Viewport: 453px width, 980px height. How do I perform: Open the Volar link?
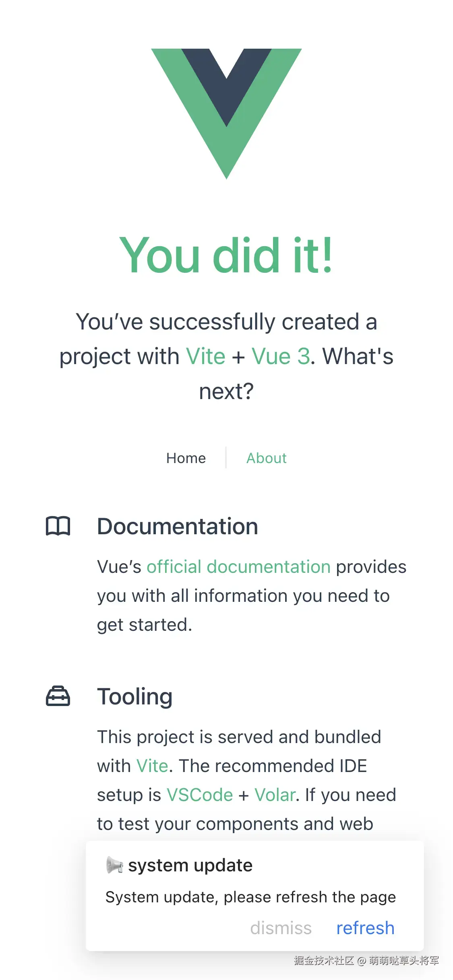(x=275, y=795)
